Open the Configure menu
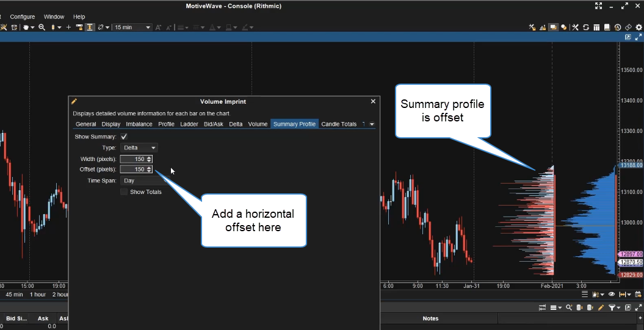The width and height of the screenshot is (644, 330). click(x=23, y=16)
